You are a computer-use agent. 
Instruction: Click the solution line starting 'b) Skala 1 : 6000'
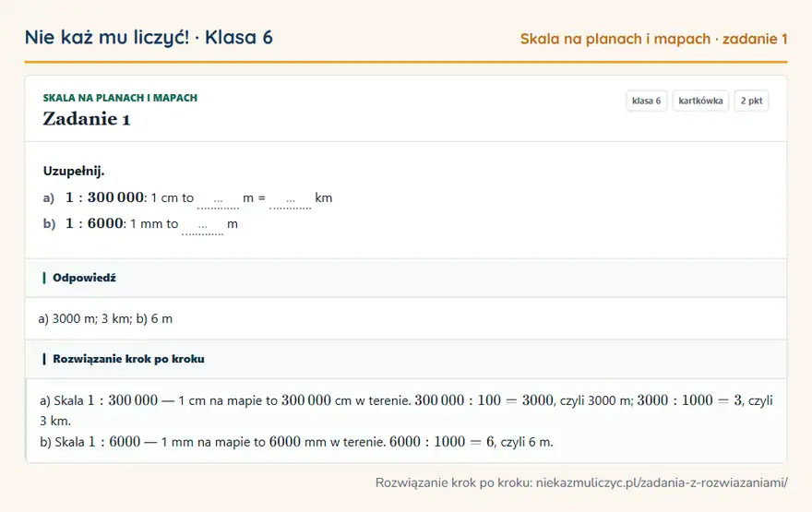(296, 442)
